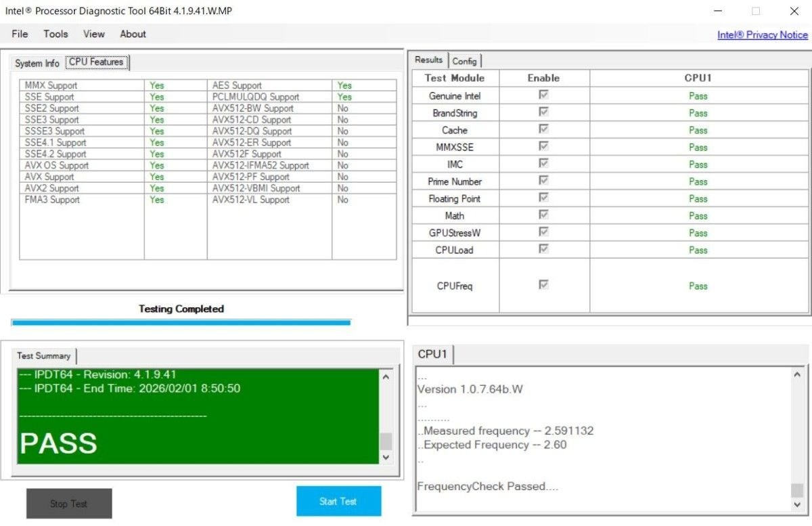Switch to the System Info tab
Screen dimensions: 812x526
(x=37, y=63)
